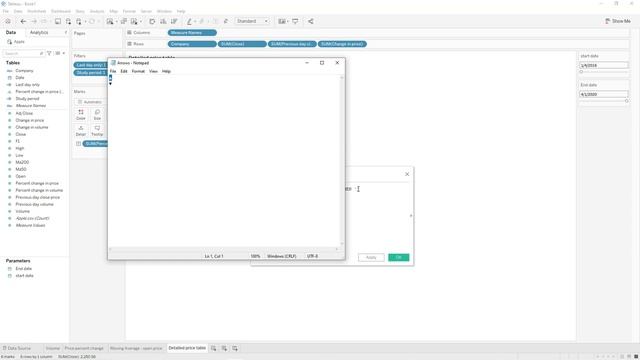Switch to the Price percent change sheet
Viewport: 640px width, 360px height.
tap(84, 348)
